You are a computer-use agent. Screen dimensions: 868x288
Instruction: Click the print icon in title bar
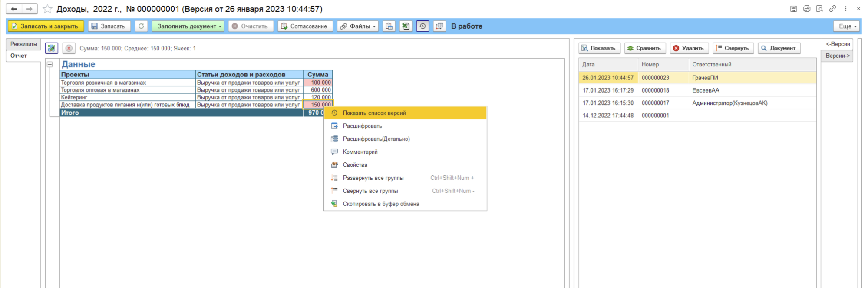[x=806, y=9]
